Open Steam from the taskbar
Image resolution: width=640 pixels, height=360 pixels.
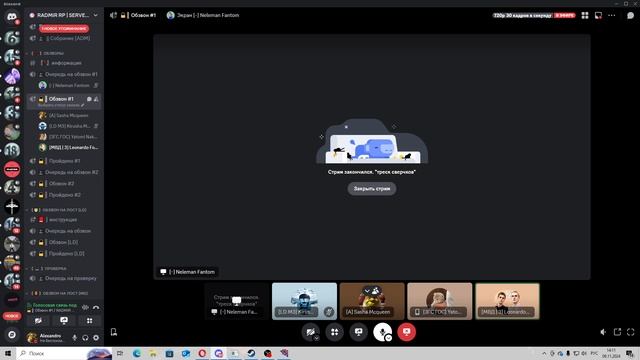(x=251, y=353)
